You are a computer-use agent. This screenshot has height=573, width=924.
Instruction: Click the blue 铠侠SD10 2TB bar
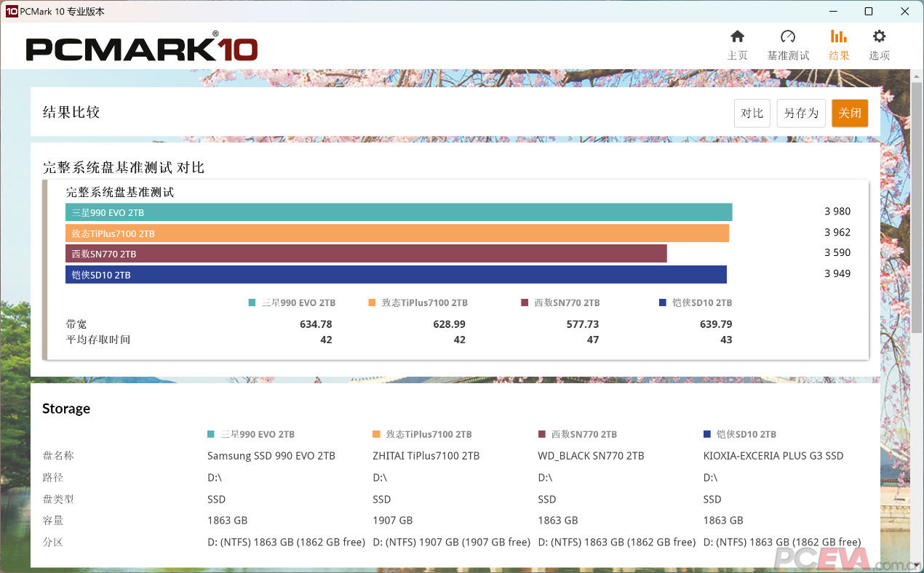[396, 274]
